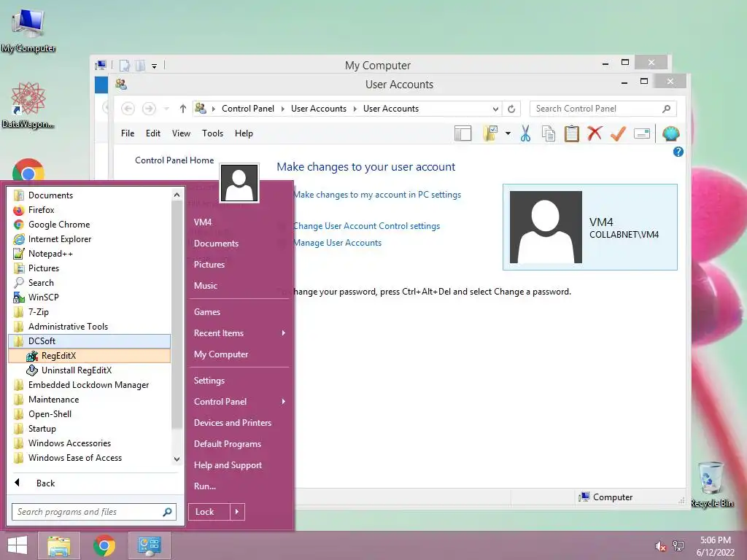This screenshot has width=747, height=560.
Task: Click the Copy toolbar icon
Action: (x=549, y=134)
